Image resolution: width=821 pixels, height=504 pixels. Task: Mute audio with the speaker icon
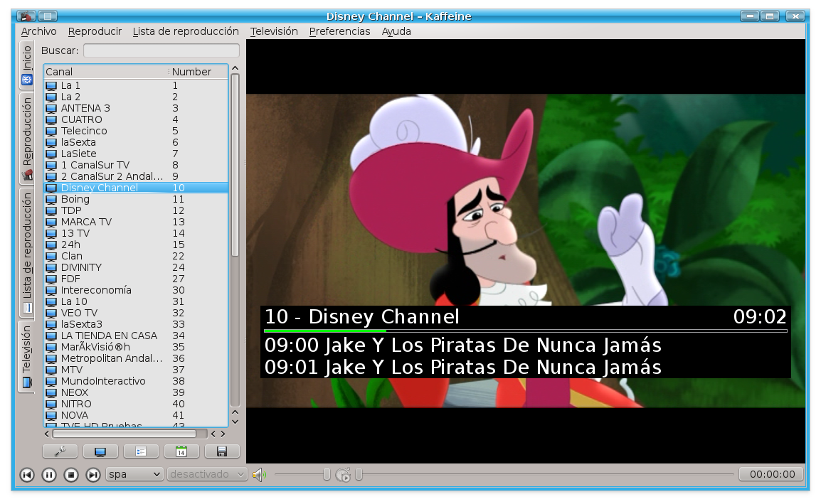259,475
